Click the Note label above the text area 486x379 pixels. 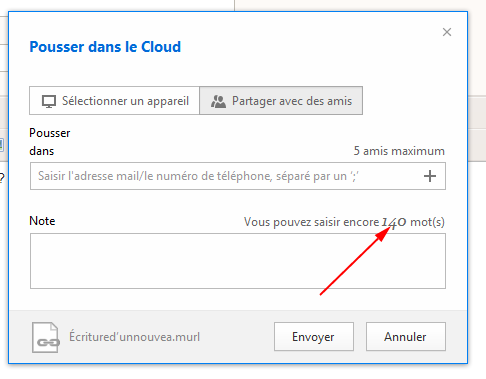coord(42,221)
